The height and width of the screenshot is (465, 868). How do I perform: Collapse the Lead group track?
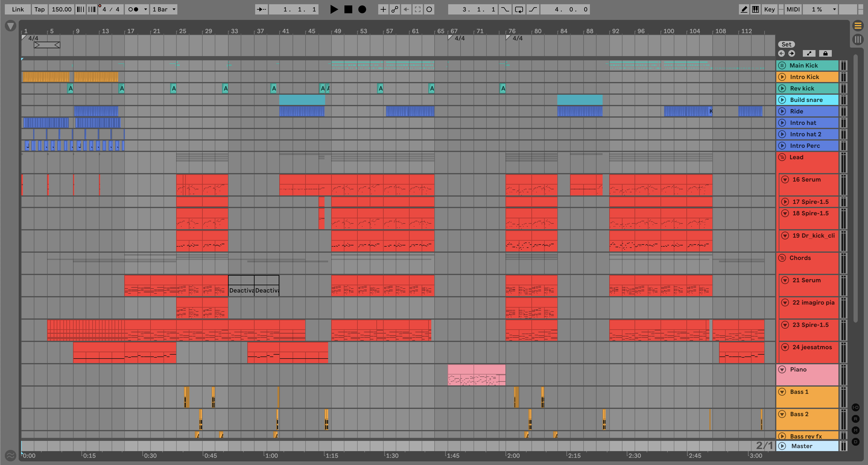[x=782, y=157]
